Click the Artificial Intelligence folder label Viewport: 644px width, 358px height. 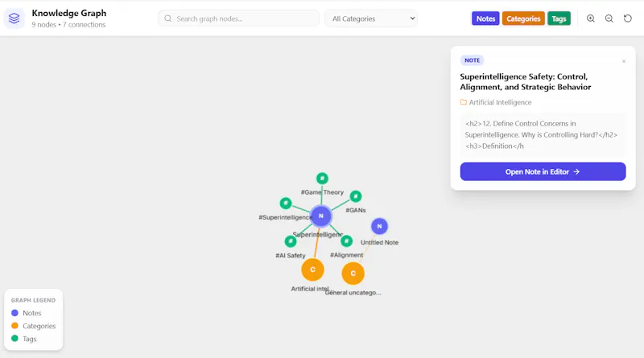500,102
